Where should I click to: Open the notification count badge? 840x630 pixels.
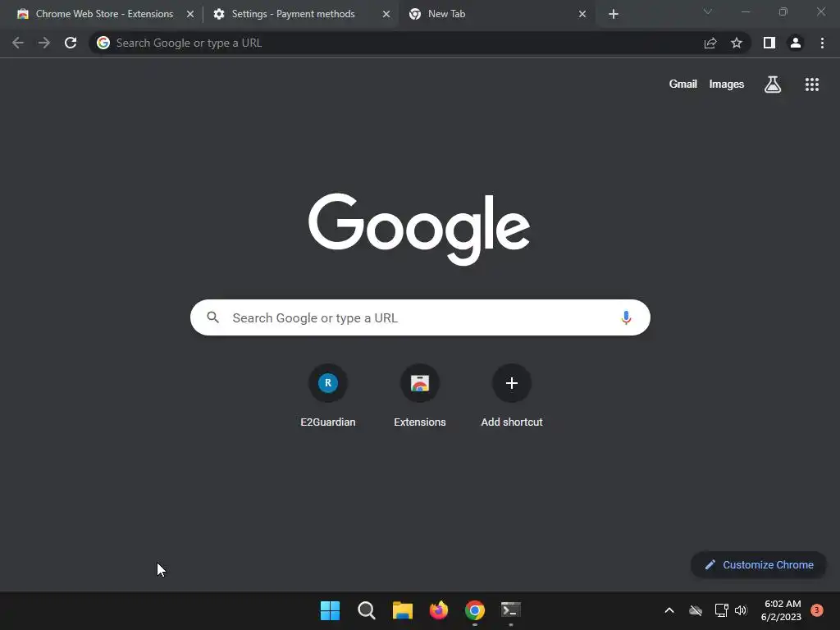[x=817, y=610]
